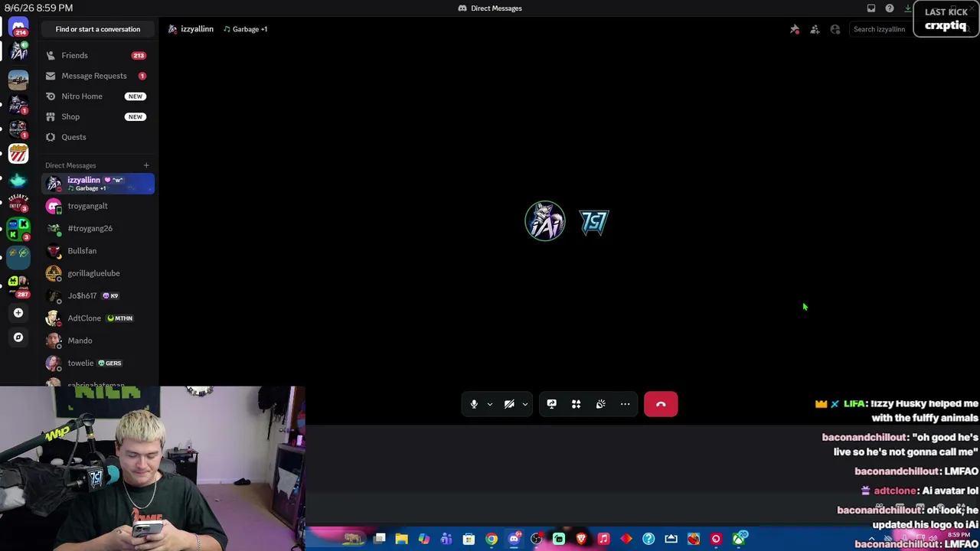Open the Friends list
The height and width of the screenshot is (551, 980).
coord(98,55)
